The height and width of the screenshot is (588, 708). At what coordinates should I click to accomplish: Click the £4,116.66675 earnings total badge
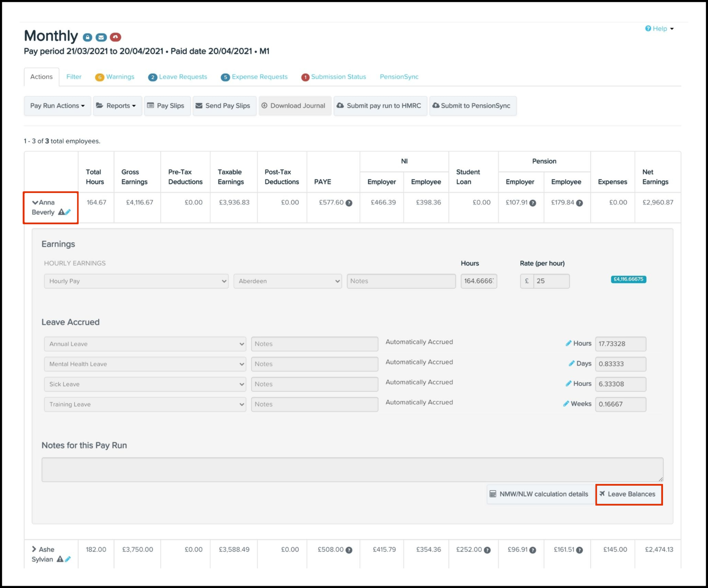[628, 279]
